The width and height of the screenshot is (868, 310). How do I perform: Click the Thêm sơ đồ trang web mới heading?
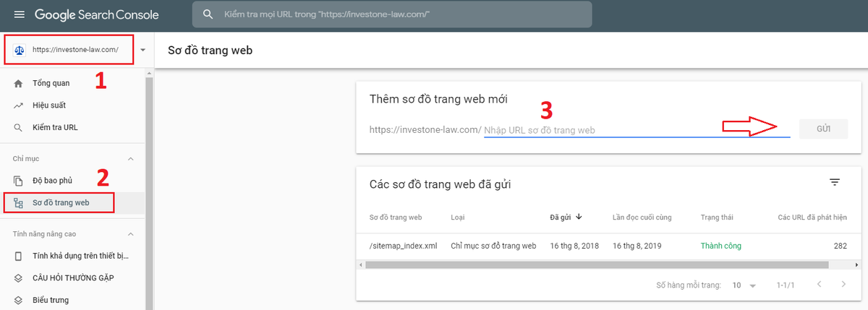(x=438, y=99)
